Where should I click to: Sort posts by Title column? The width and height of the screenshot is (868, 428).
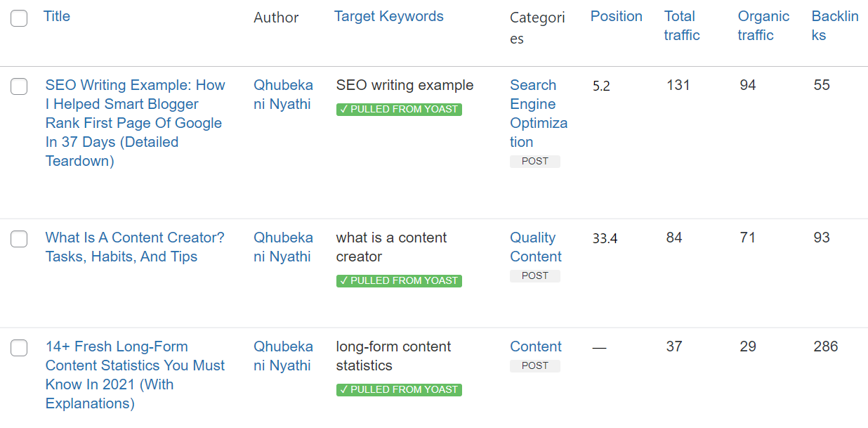[57, 16]
